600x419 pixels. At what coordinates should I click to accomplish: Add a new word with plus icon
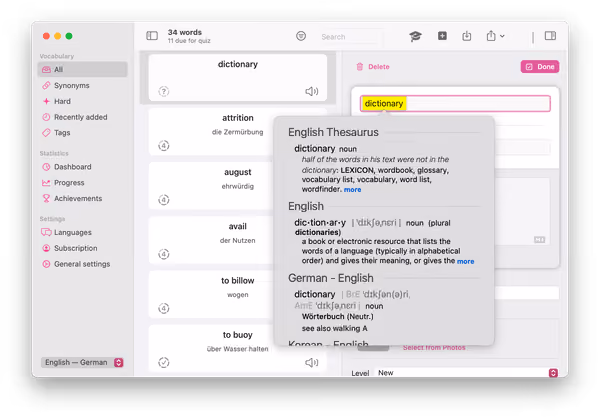click(x=442, y=36)
